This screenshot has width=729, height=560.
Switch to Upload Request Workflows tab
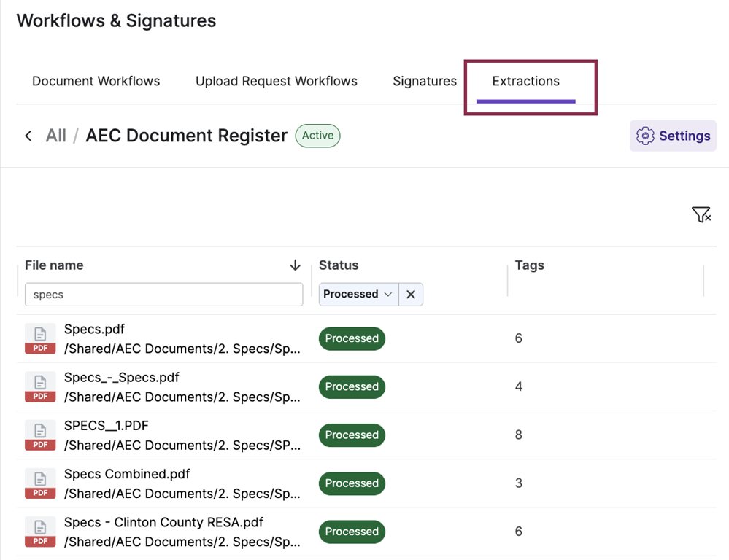[276, 81]
